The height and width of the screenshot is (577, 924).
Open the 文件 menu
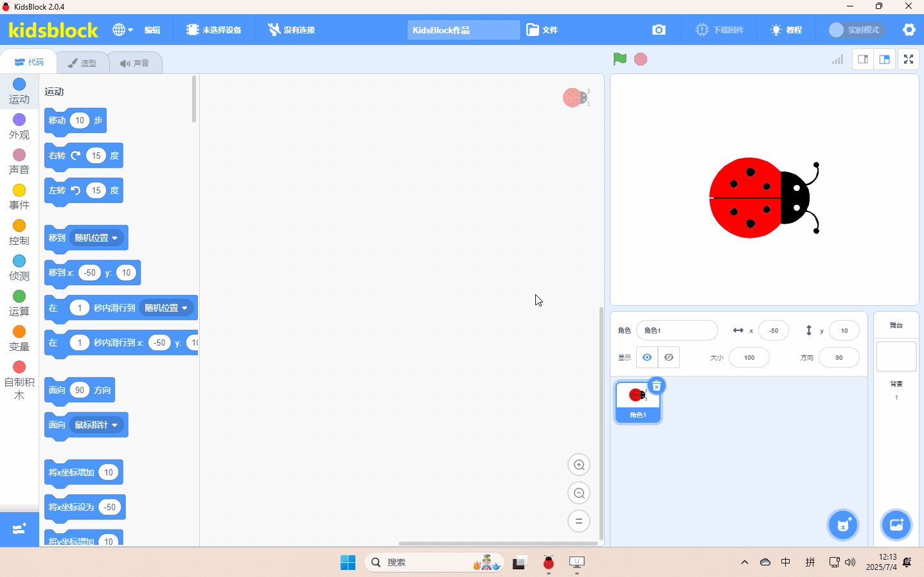click(x=542, y=30)
